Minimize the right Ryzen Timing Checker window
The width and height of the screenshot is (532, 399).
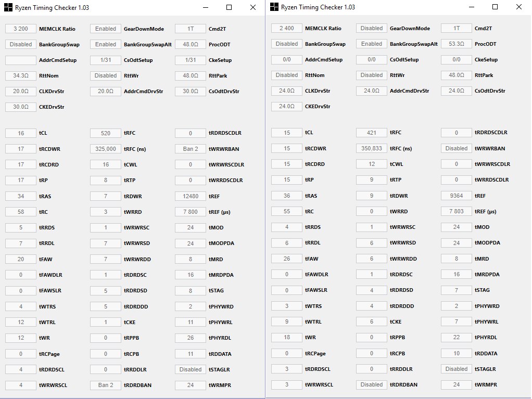pyautogui.click(x=471, y=7)
